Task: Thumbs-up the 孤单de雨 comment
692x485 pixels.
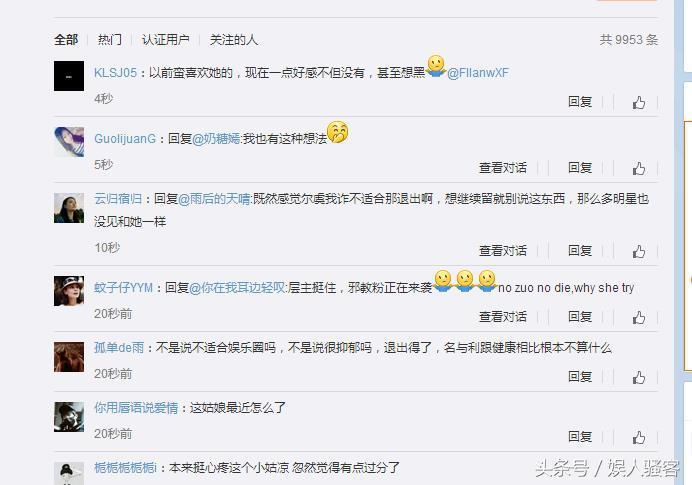Action: point(639,377)
